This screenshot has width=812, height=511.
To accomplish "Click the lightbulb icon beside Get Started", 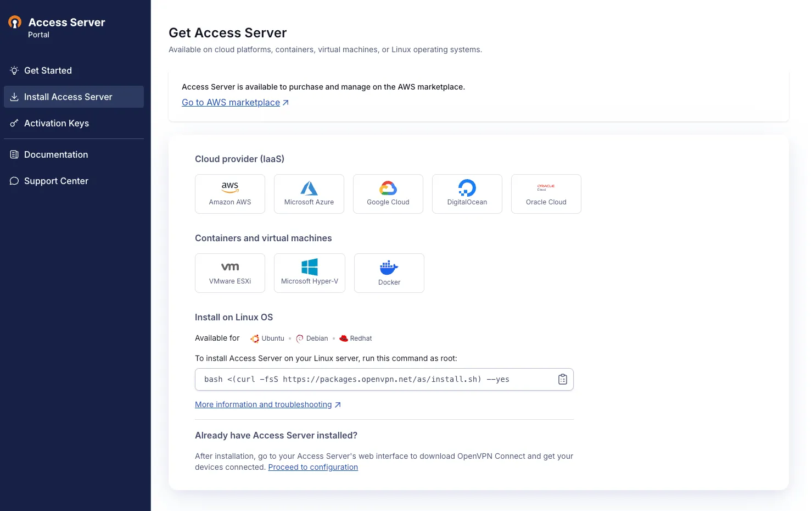I will click(x=14, y=70).
